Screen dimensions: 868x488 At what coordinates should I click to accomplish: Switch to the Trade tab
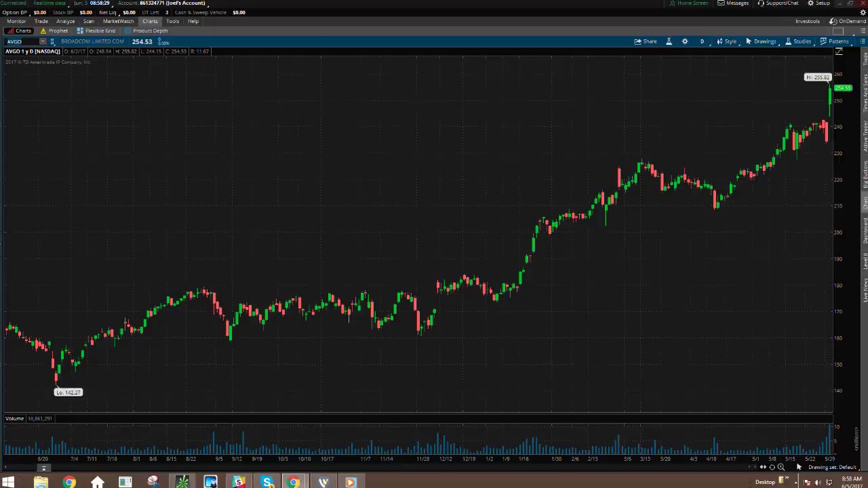point(41,21)
